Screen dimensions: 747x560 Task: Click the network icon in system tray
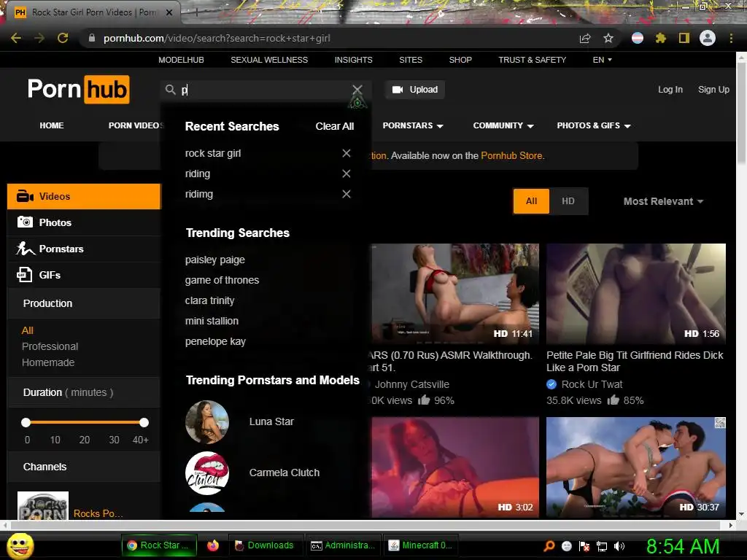pos(602,546)
